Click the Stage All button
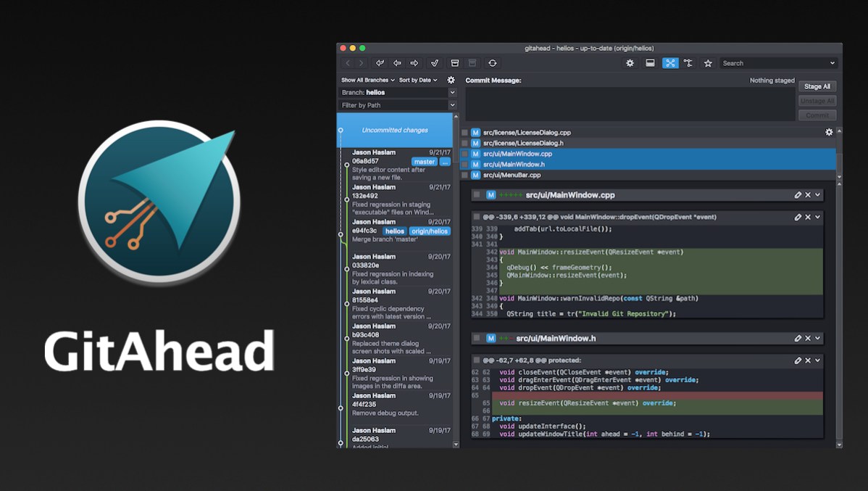Image resolution: width=868 pixels, height=491 pixels. pos(817,86)
